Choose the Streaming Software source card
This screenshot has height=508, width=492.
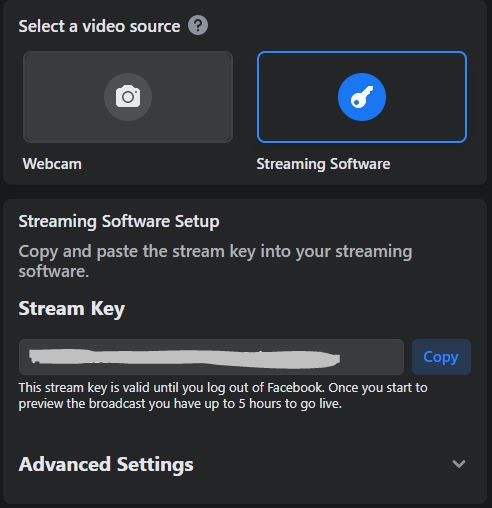tap(362, 97)
